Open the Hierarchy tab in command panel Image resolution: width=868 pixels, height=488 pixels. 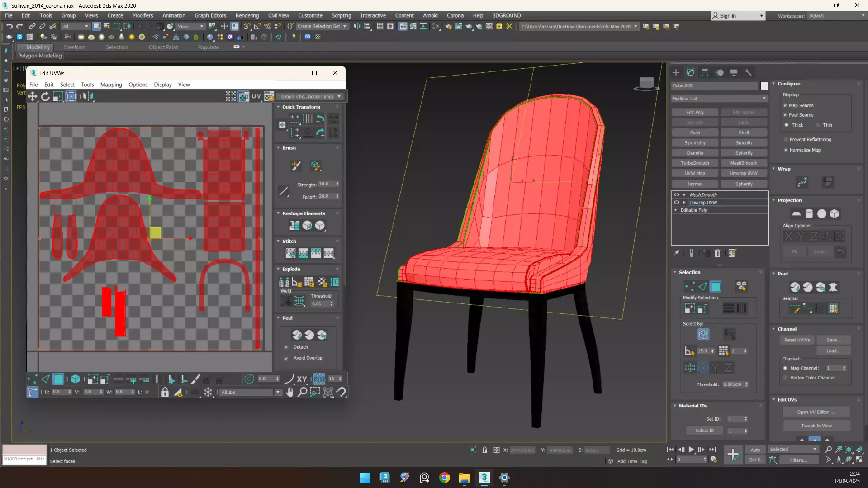705,72
